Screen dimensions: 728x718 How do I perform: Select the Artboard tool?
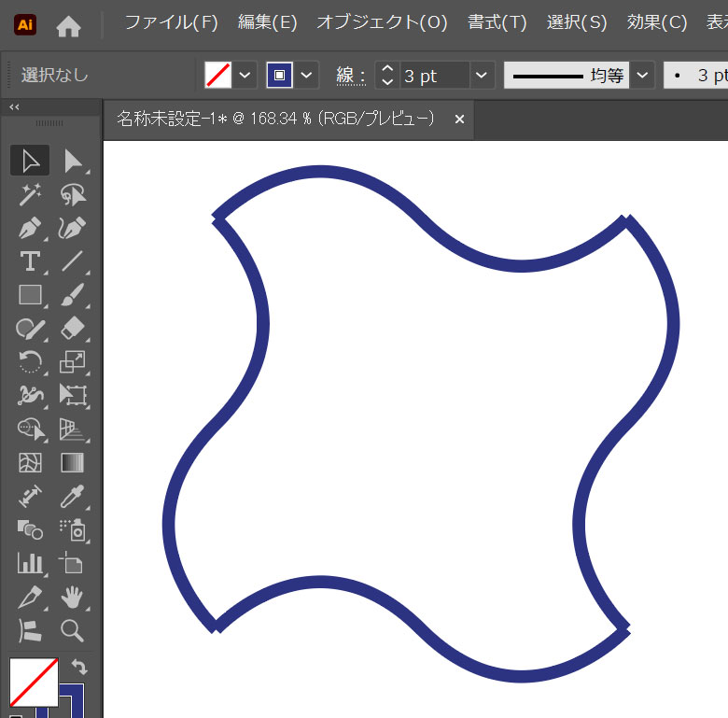click(73, 563)
